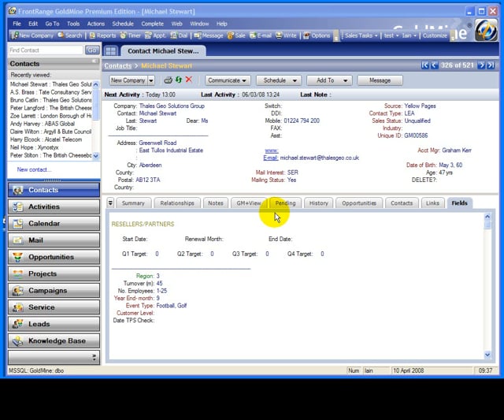Open Opportunities in the navigation pane
504x420 pixels.
point(54,257)
